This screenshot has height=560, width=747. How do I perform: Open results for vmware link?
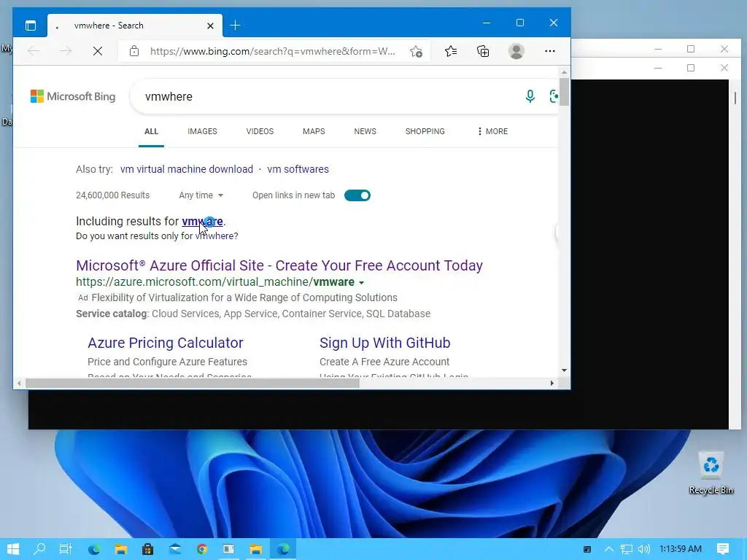pyautogui.click(x=202, y=222)
